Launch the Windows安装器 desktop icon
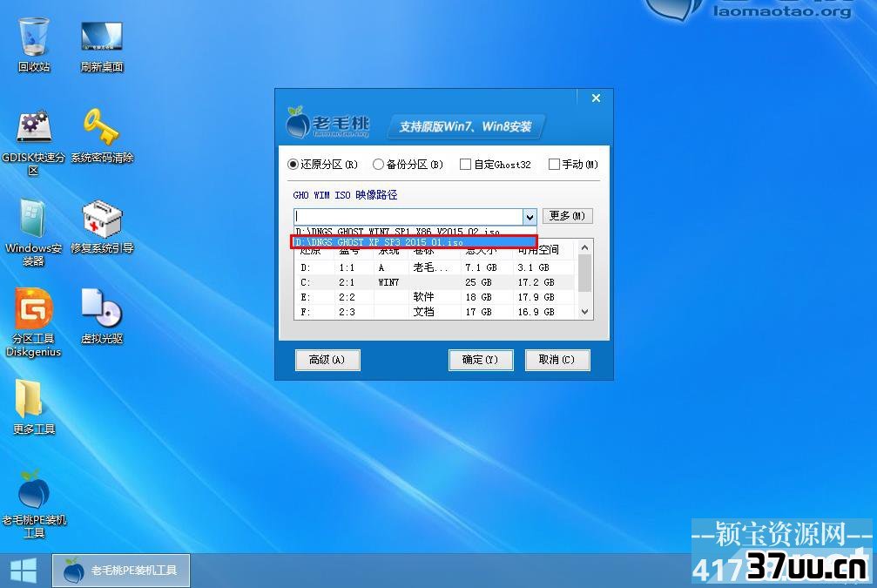 pos(34,233)
